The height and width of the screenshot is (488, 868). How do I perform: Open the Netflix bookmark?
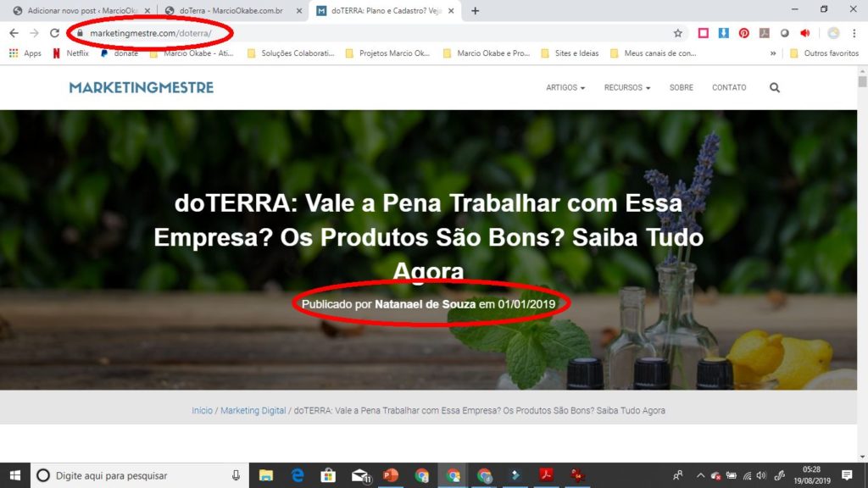(71, 53)
